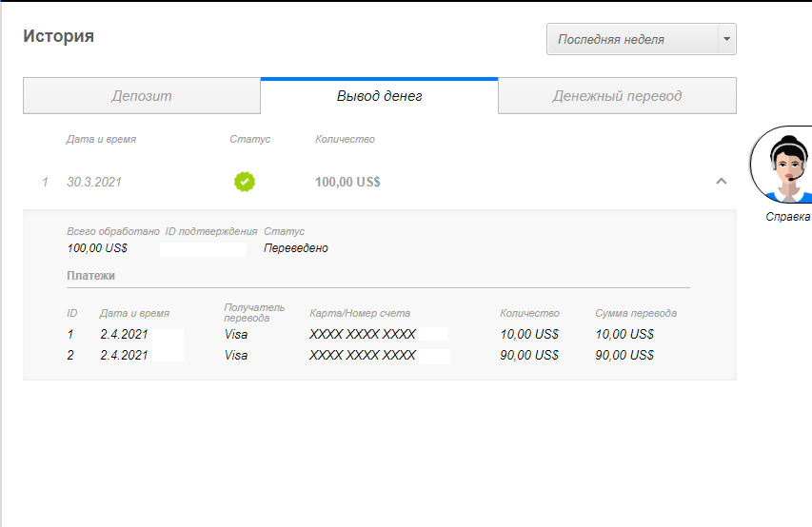Viewport: 812px width, 527px height.
Task: Click the Переведено status value
Action: 296,248
